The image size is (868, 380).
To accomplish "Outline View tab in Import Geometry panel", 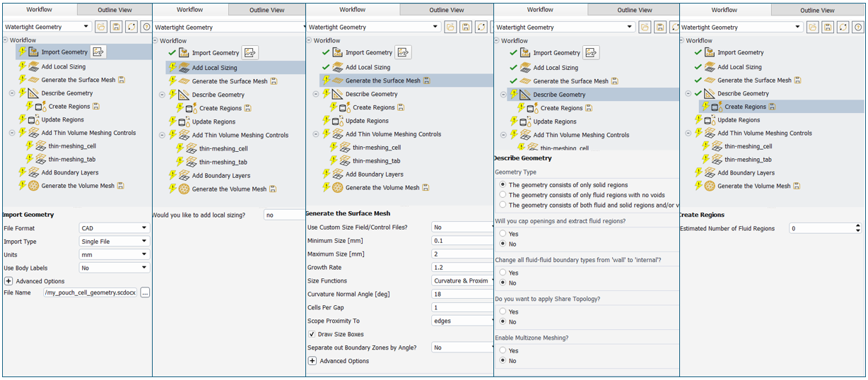I will 113,10.
